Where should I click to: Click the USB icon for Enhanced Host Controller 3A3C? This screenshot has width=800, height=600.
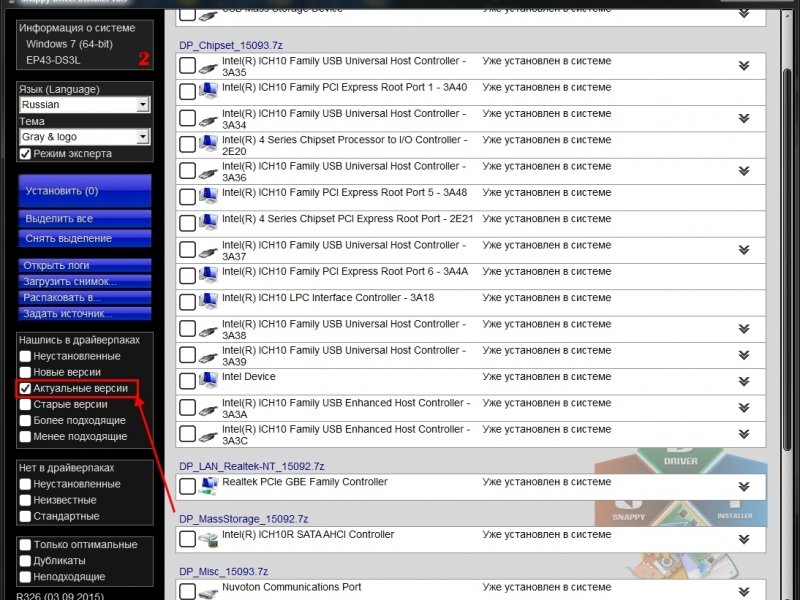[x=208, y=436]
